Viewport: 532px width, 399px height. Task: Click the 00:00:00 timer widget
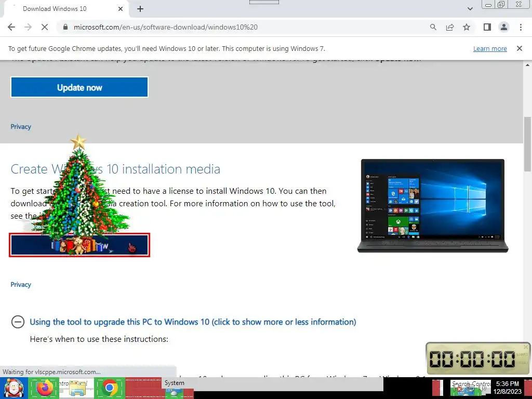[478, 358]
